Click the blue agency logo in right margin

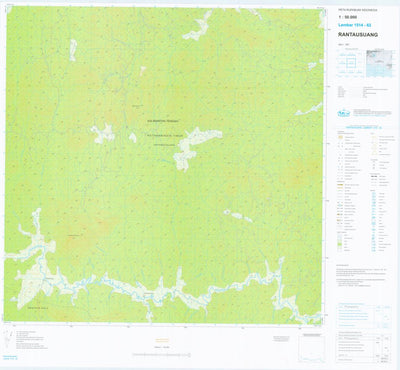click(344, 113)
